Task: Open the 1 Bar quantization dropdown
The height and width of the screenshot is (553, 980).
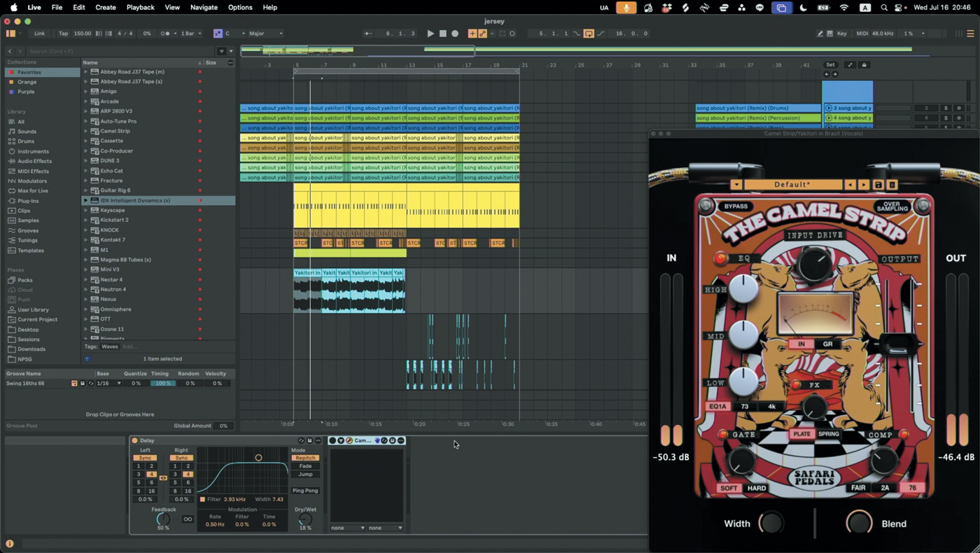Action: [x=191, y=34]
